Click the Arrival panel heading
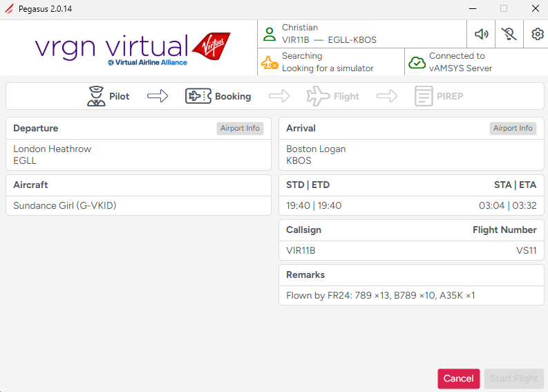The width and height of the screenshot is (548, 392). point(301,129)
